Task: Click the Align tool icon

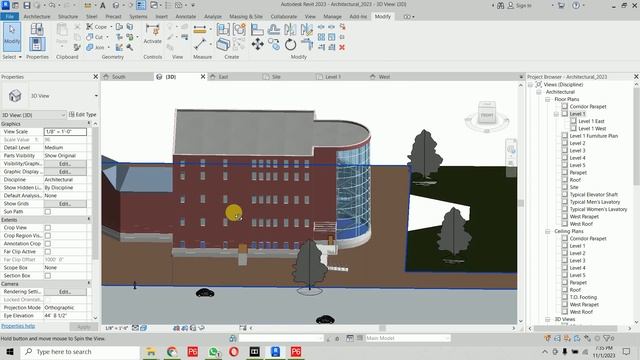Action: click(x=257, y=29)
